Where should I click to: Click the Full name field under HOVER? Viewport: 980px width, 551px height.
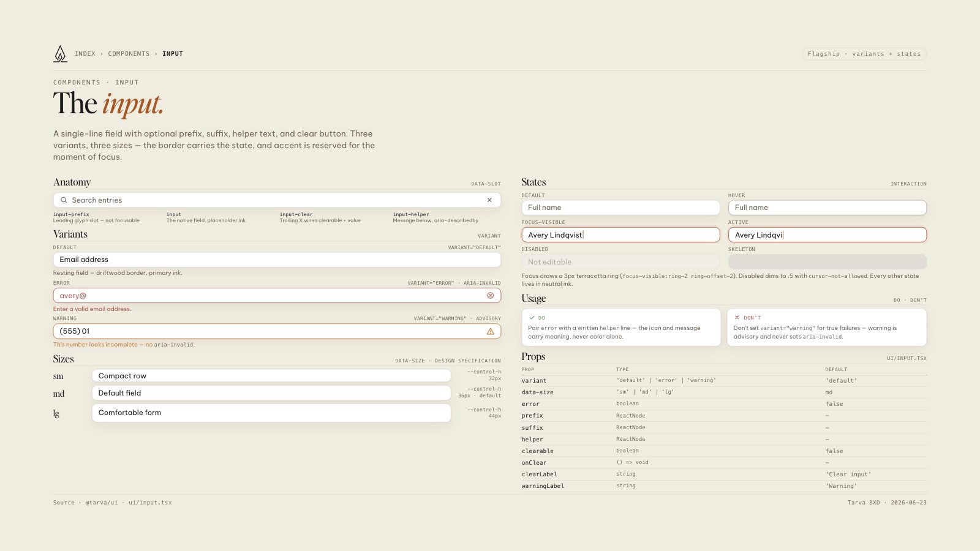pos(827,208)
